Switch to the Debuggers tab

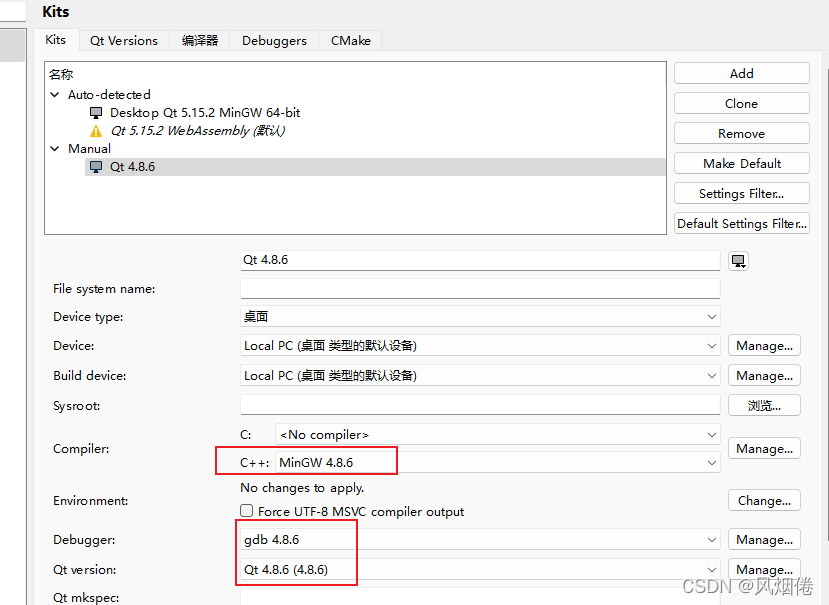click(274, 41)
